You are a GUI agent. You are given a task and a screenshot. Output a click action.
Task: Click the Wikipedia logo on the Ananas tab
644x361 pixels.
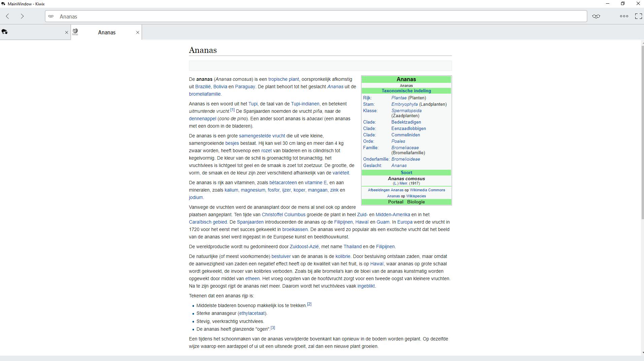(x=75, y=32)
